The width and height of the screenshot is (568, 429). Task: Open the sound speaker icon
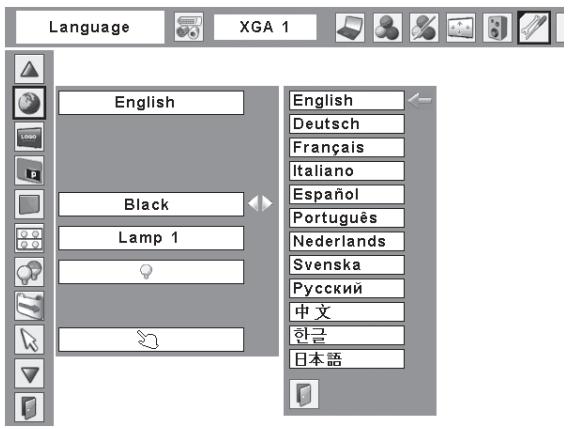[x=497, y=28]
